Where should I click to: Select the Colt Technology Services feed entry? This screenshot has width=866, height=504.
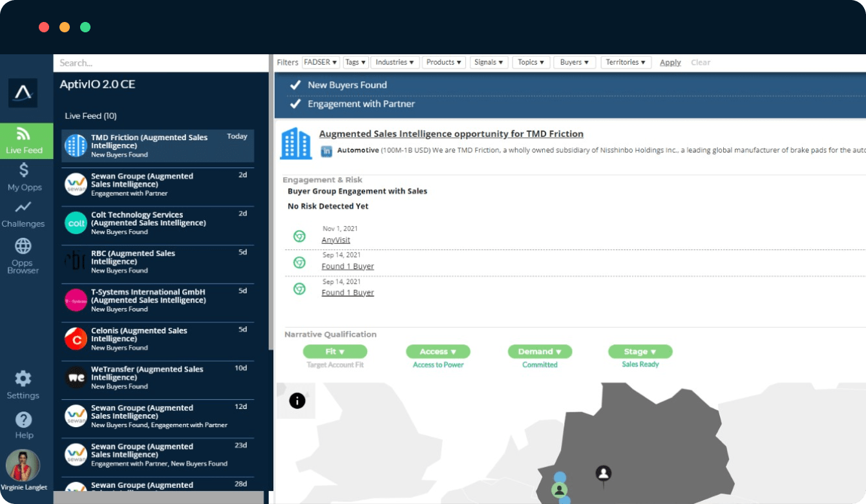click(x=158, y=223)
